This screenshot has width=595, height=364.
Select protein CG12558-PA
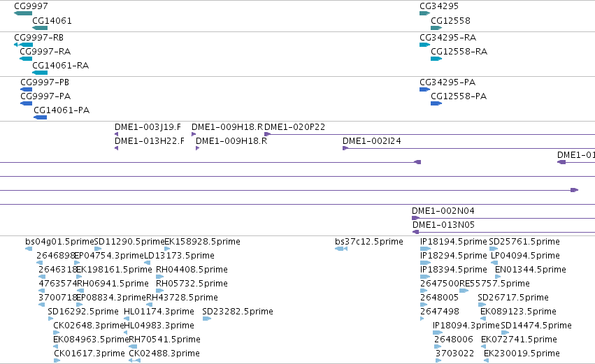[x=459, y=96]
